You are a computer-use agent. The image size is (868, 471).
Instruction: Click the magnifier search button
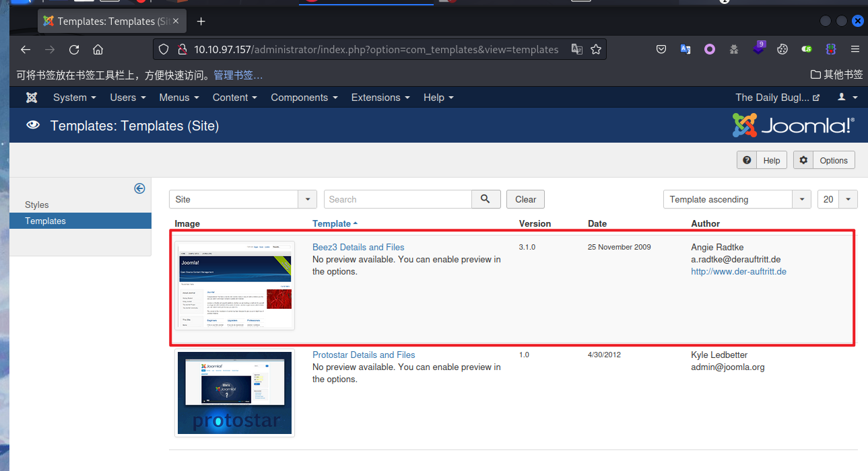(486, 199)
